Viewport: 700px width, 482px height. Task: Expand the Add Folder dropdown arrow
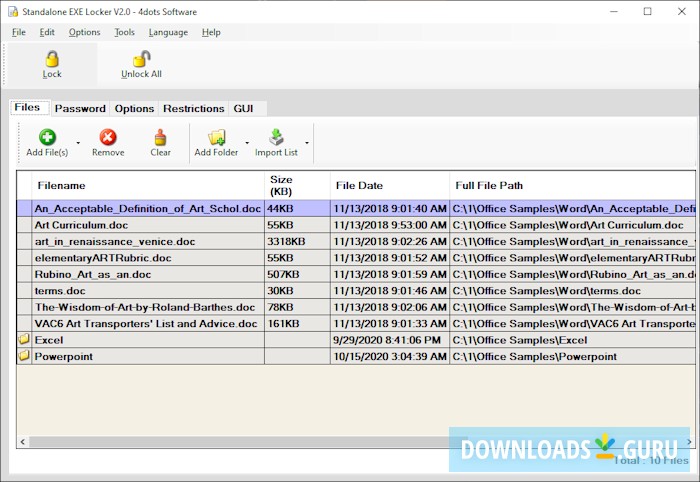[247, 143]
